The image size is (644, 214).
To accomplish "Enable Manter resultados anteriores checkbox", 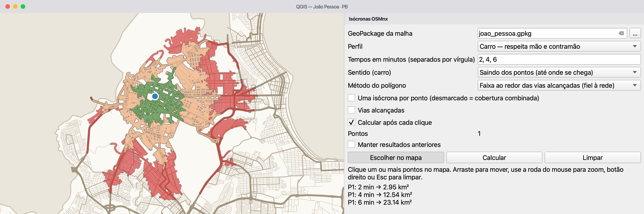I will tap(351, 144).
